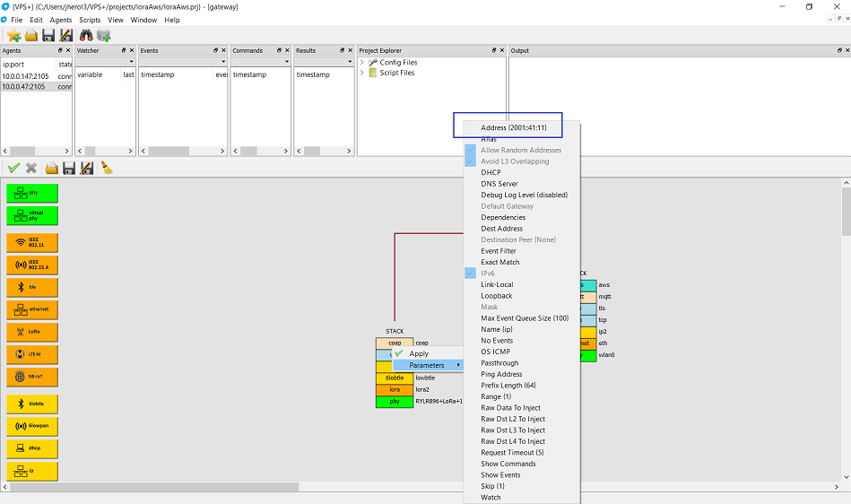Click Apply in the context menu

(419, 353)
